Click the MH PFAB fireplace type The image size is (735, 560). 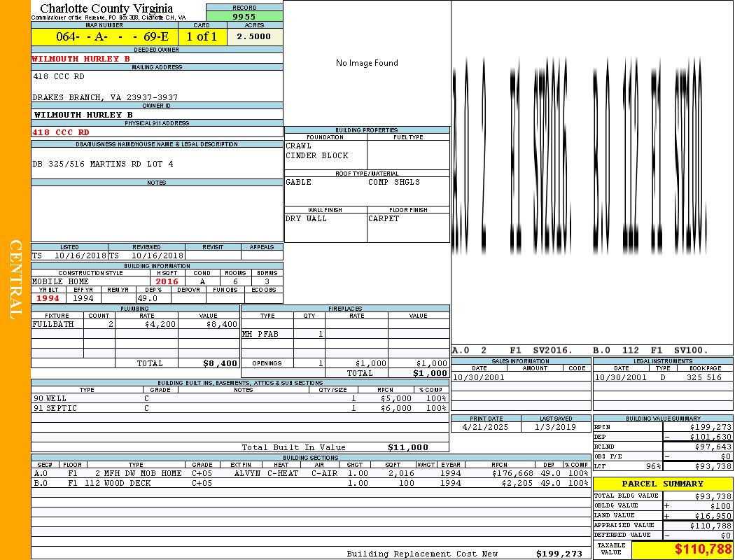[x=260, y=334]
